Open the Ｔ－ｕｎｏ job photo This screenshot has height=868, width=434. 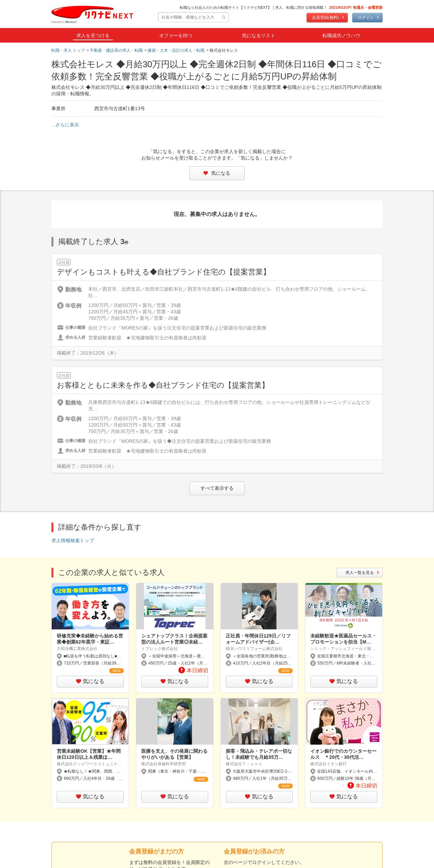[259, 721]
